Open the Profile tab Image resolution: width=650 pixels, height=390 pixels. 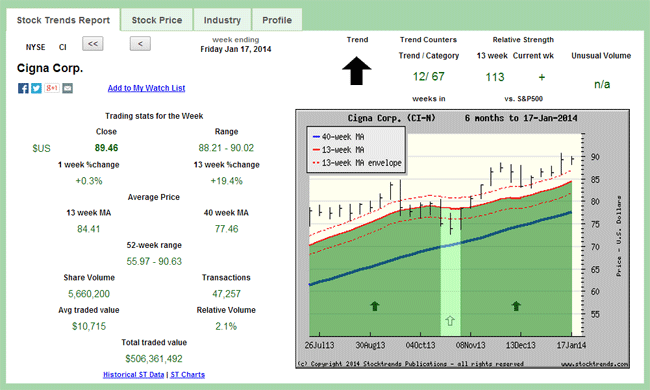[277, 20]
